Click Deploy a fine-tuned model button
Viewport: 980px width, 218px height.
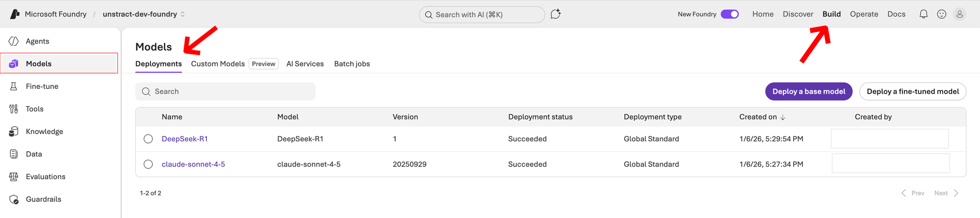coord(913,91)
